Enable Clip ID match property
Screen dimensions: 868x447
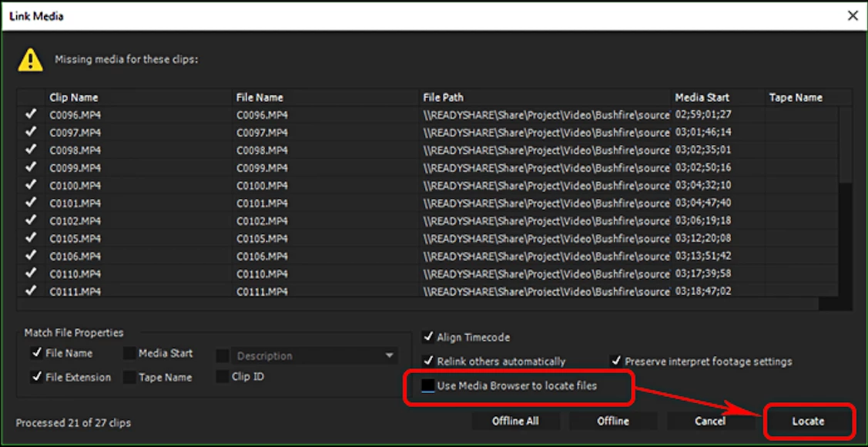click(223, 377)
